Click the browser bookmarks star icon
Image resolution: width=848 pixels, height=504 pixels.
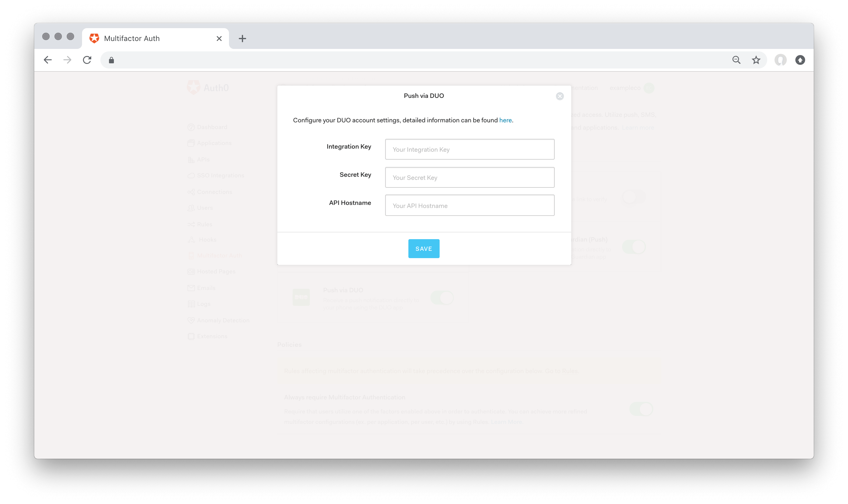pyautogui.click(x=756, y=59)
